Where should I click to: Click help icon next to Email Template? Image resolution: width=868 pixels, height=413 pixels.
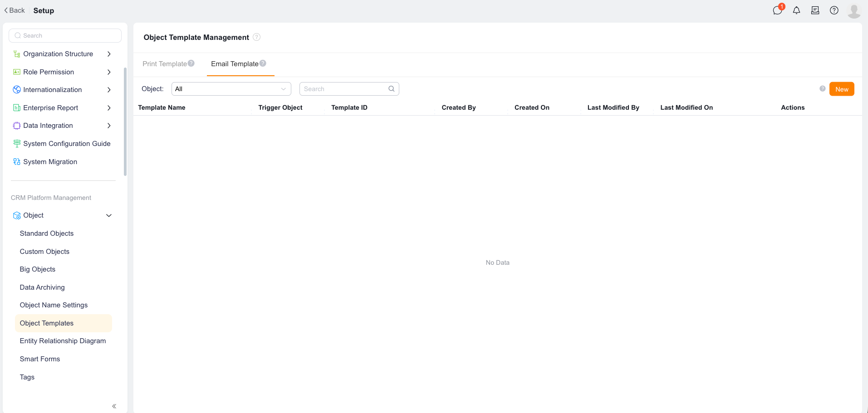tap(263, 63)
